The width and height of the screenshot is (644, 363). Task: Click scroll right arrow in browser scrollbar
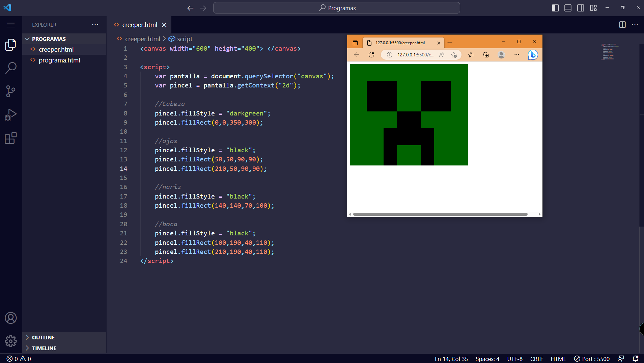point(539,214)
